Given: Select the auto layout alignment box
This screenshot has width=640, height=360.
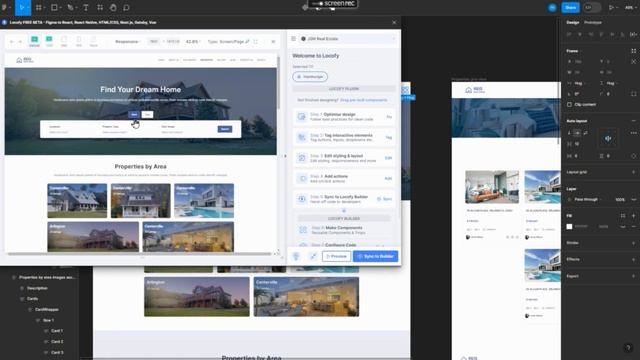Looking at the screenshot, I should [x=608, y=138].
